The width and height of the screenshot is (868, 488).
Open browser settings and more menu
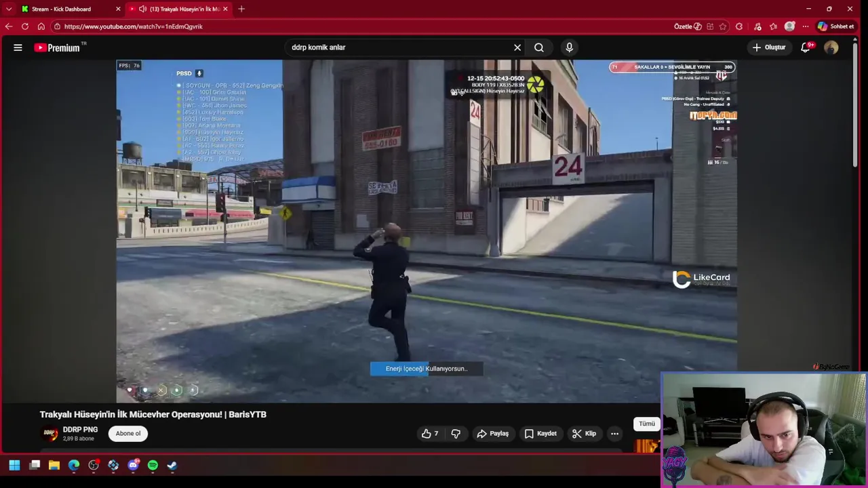click(806, 26)
